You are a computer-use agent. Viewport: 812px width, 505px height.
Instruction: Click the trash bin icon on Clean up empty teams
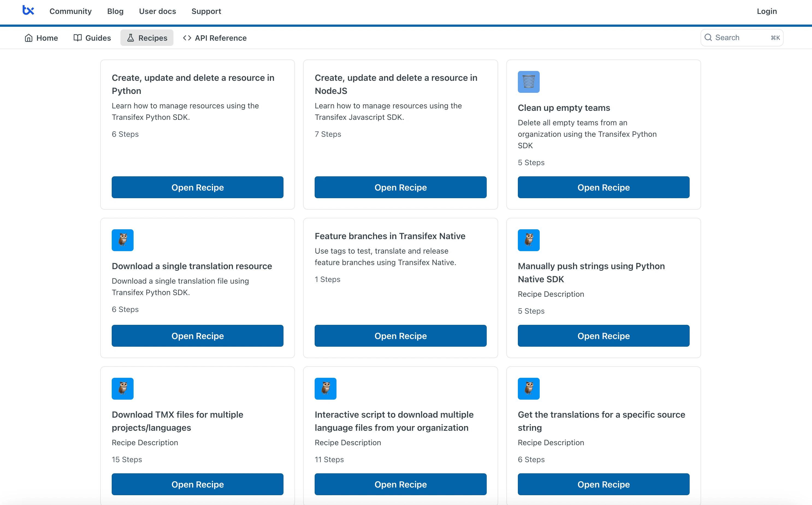(529, 82)
